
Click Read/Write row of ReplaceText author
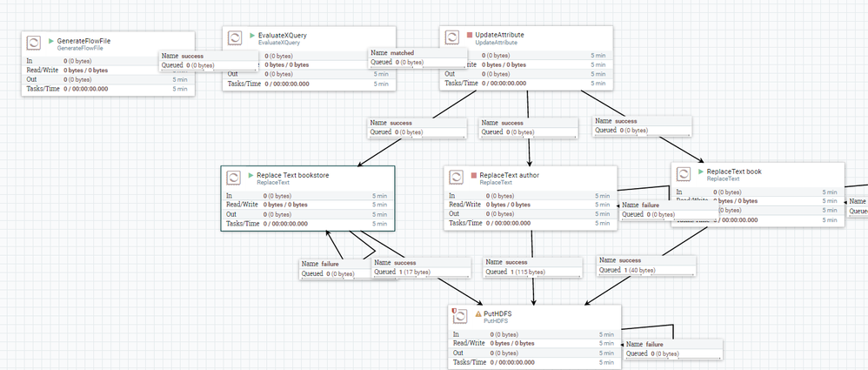tap(531, 205)
